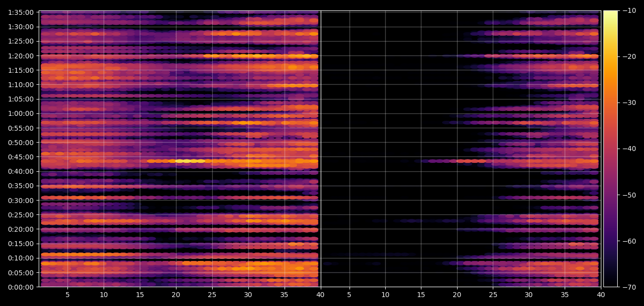
Task: Click x-axis label 15 of the right heatmap
Action: pos(421,295)
